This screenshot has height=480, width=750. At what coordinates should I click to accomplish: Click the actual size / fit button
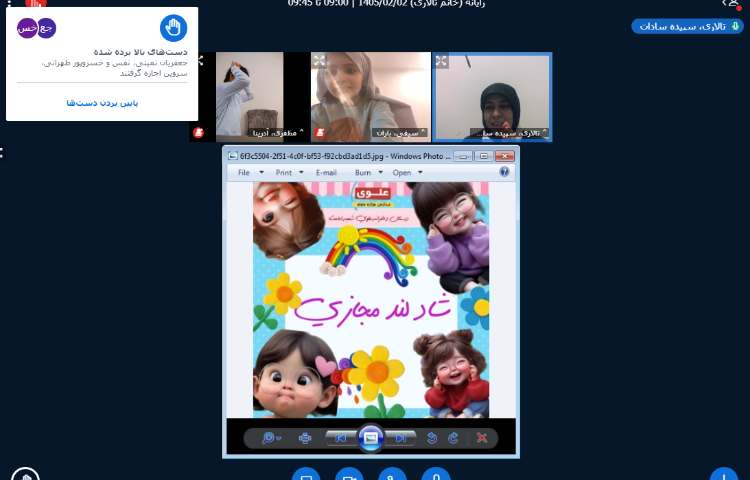(305, 438)
